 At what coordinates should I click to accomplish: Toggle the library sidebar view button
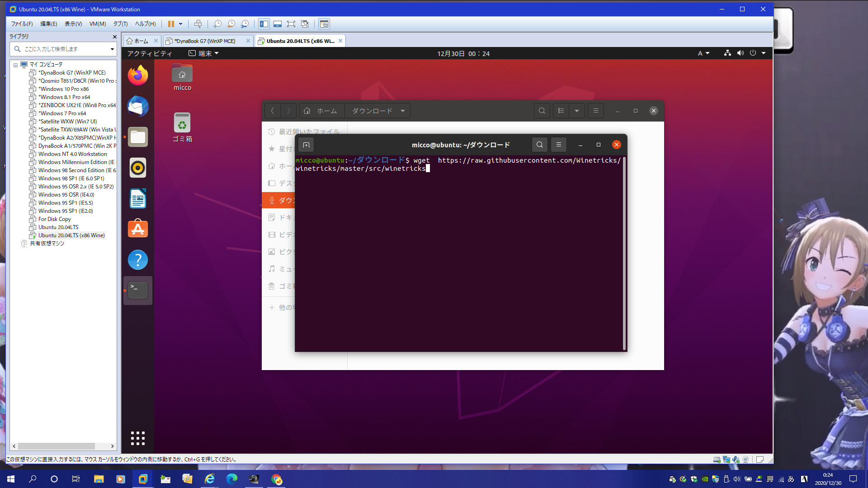pyautogui.click(x=264, y=24)
